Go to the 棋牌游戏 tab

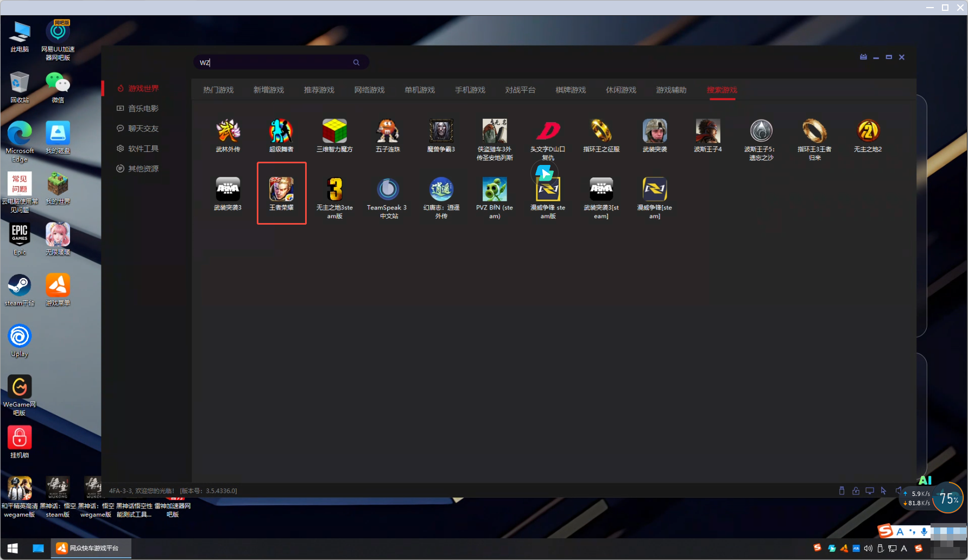point(571,90)
